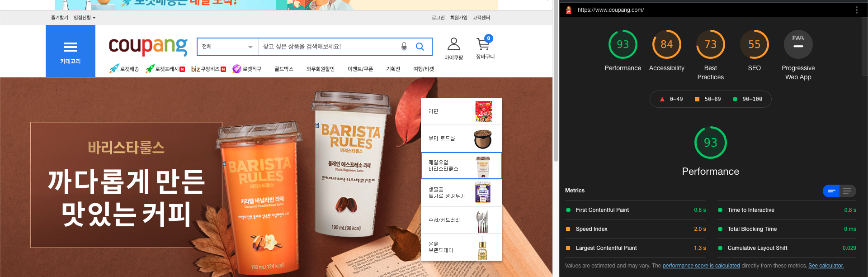The height and width of the screenshot is (277, 868).
Task: Open the 전체 category search dropdown
Action: (x=227, y=47)
